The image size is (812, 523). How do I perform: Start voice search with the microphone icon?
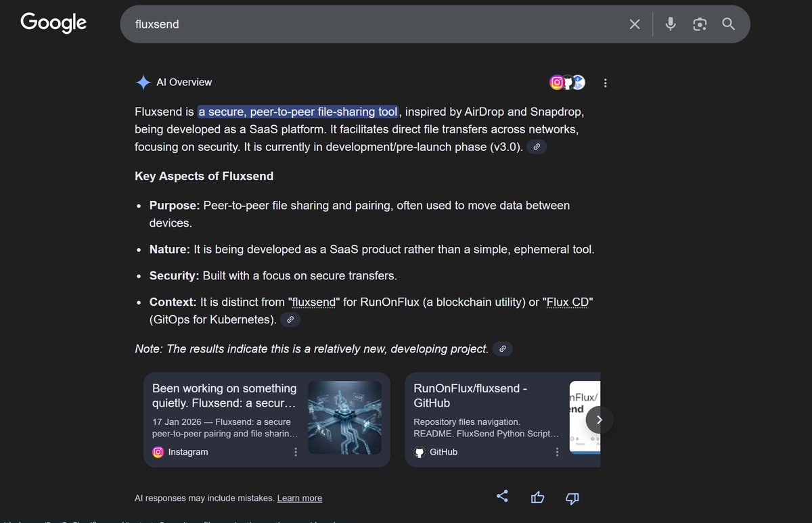pyautogui.click(x=670, y=24)
